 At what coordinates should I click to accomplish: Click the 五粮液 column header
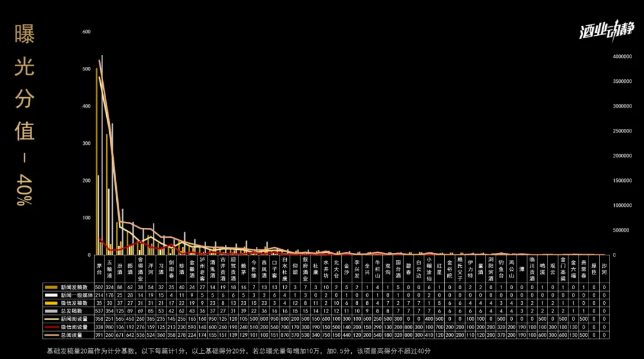coord(109,269)
